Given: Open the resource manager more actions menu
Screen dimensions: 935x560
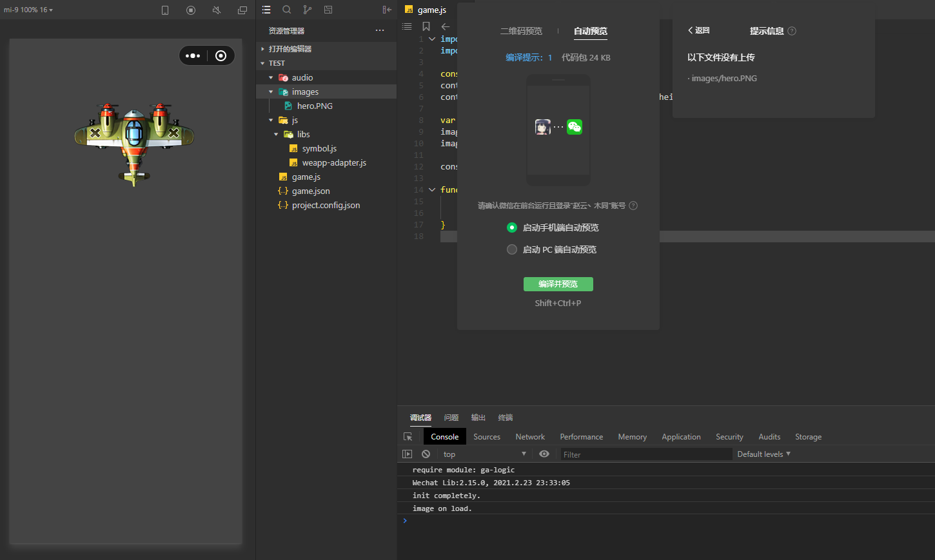Looking at the screenshot, I should pos(380,30).
